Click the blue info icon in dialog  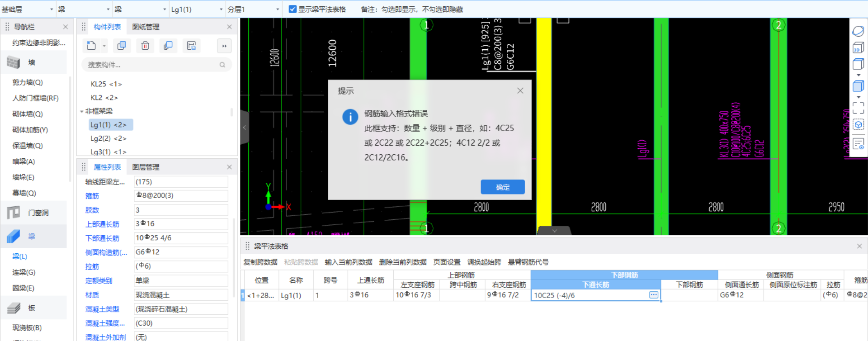[x=350, y=117]
